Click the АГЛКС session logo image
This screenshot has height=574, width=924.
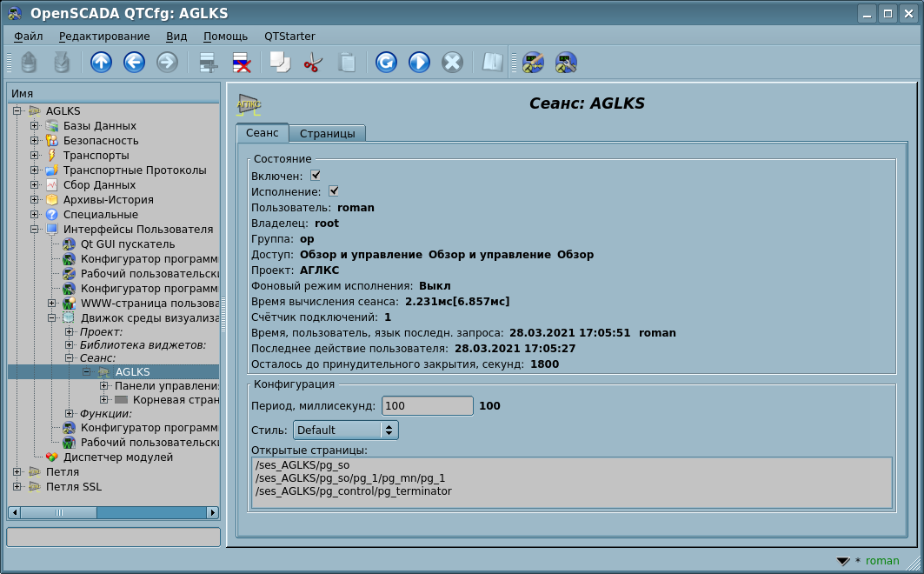point(249,103)
